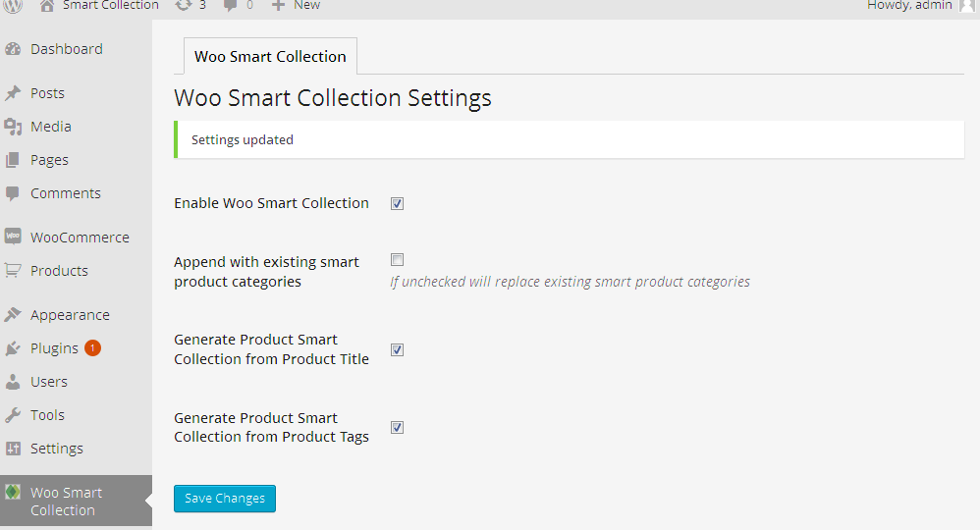Open Comments in the sidebar
This screenshot has width=980, height=530.
[x=66, y=193]
